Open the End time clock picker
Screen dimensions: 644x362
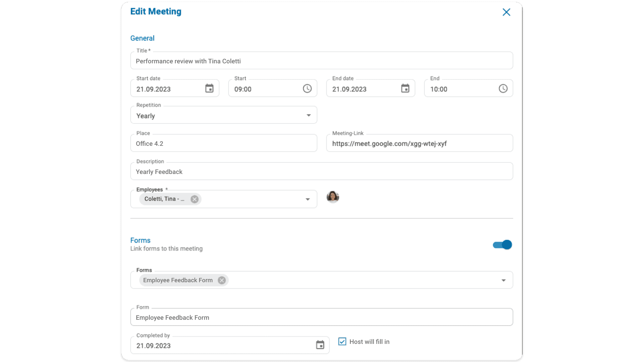click(x=503, y=88)
